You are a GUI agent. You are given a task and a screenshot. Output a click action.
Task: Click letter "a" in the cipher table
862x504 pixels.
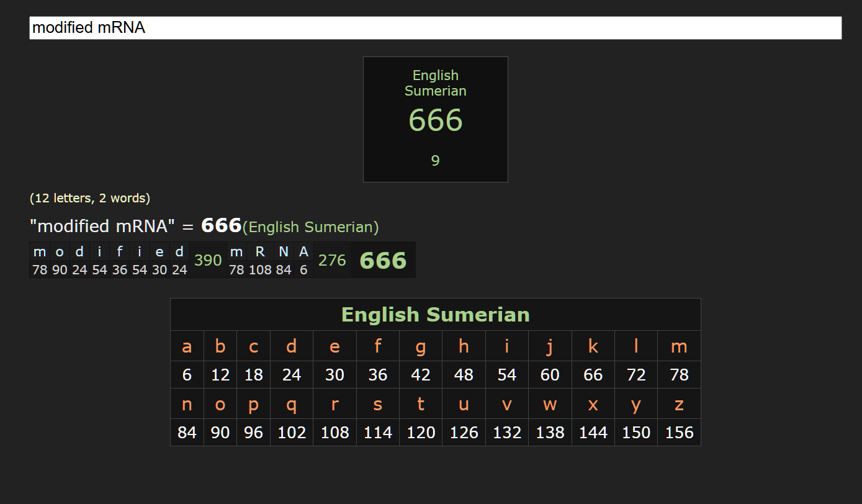coord(187,346)
